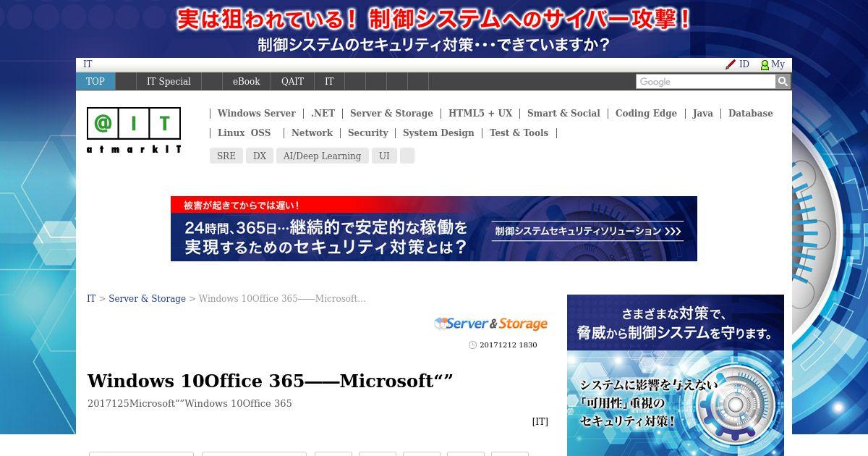The image size is (868, 456).
Task: Go to .NET category
Action: (323, 113)
